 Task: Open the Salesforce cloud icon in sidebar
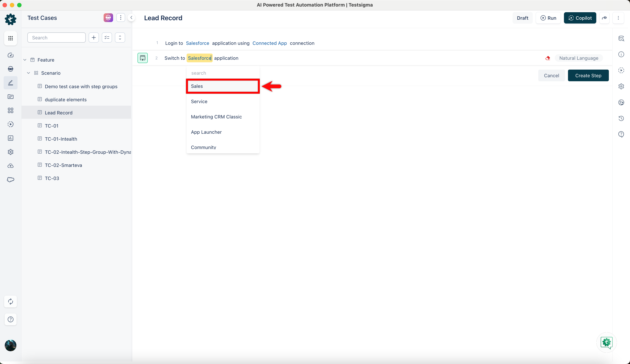[11, 179]
